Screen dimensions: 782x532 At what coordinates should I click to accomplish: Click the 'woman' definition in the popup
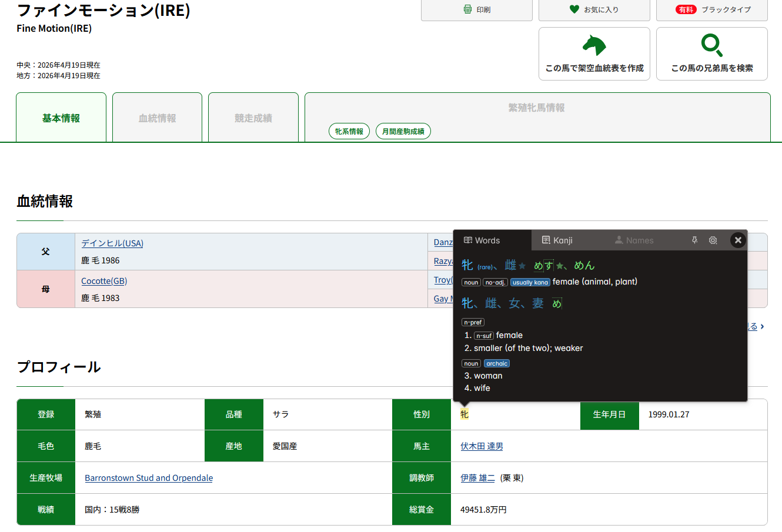click(488, 376)
